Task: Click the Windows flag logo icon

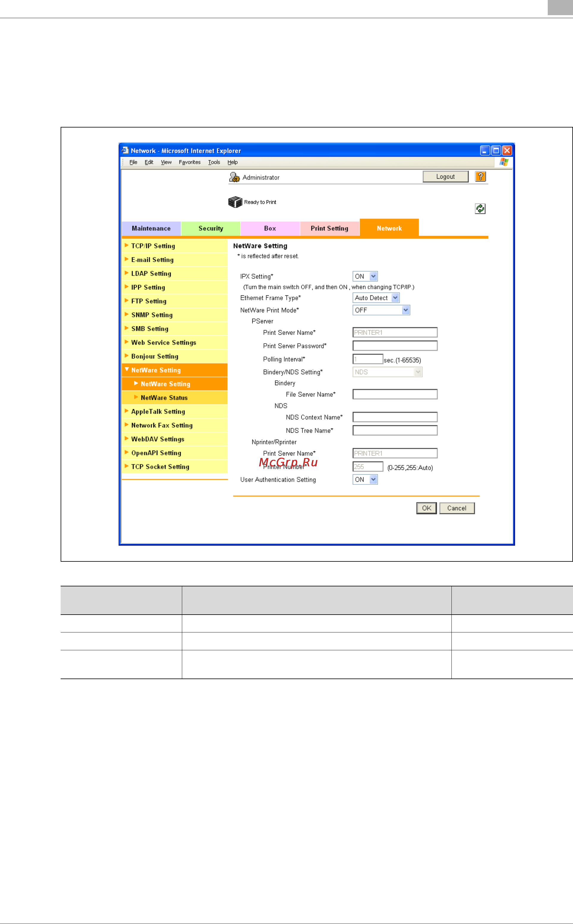Action: pos(504,162)
